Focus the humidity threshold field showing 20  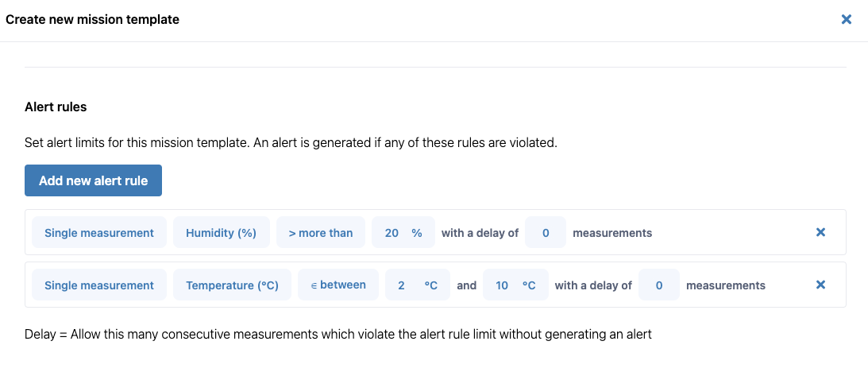coord(392,233)
